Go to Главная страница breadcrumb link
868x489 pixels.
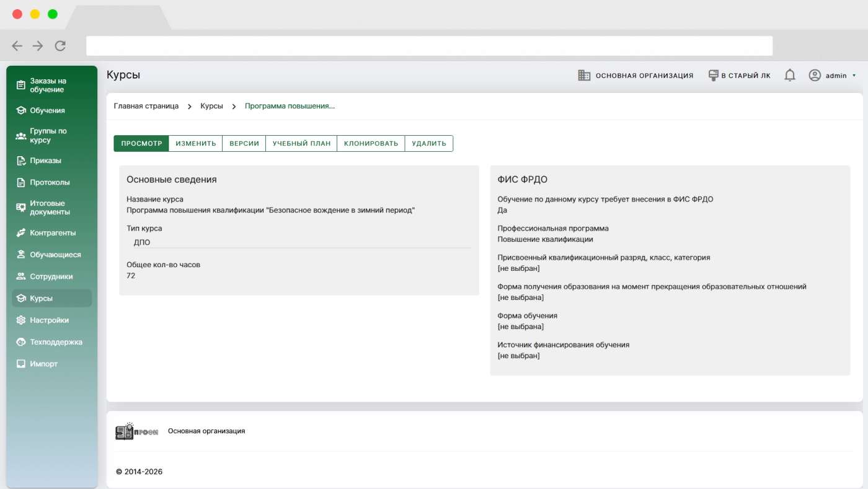[x=146, y=106]
